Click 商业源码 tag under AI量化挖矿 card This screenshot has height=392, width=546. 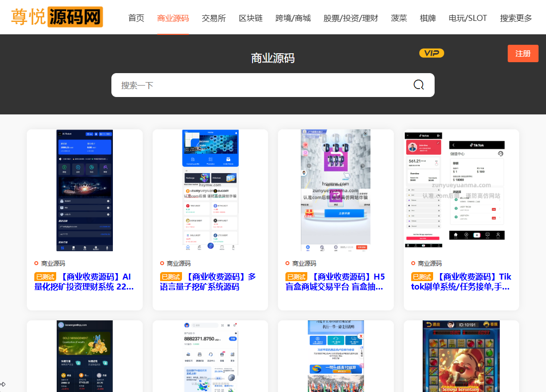[x=53, y=264]
